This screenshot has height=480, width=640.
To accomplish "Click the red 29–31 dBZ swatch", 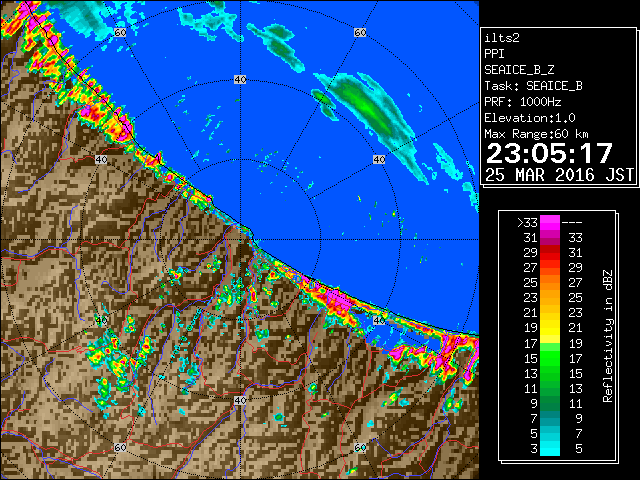I will (x=550, y=253).
